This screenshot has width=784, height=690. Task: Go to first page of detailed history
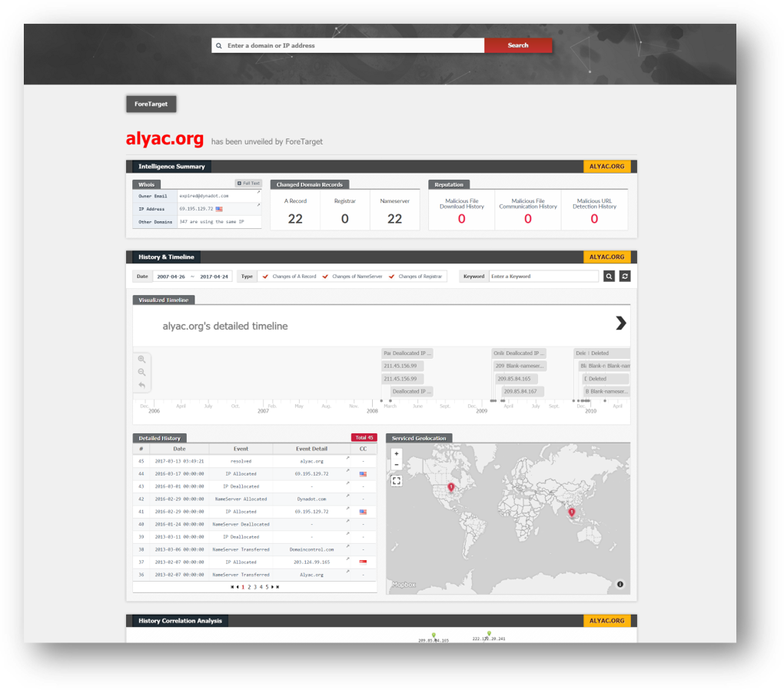coord(232,587)
